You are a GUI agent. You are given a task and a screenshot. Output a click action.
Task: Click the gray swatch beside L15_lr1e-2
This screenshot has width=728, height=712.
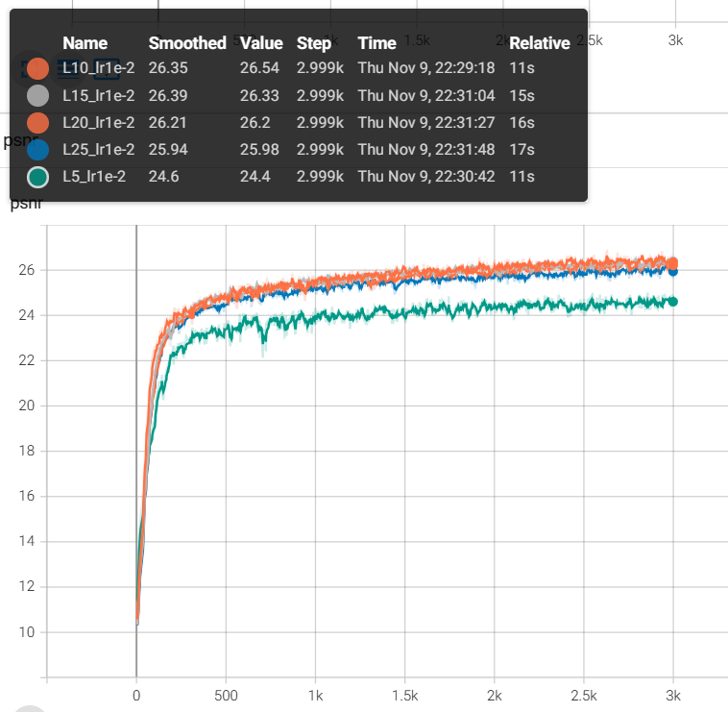coord(37,95)
